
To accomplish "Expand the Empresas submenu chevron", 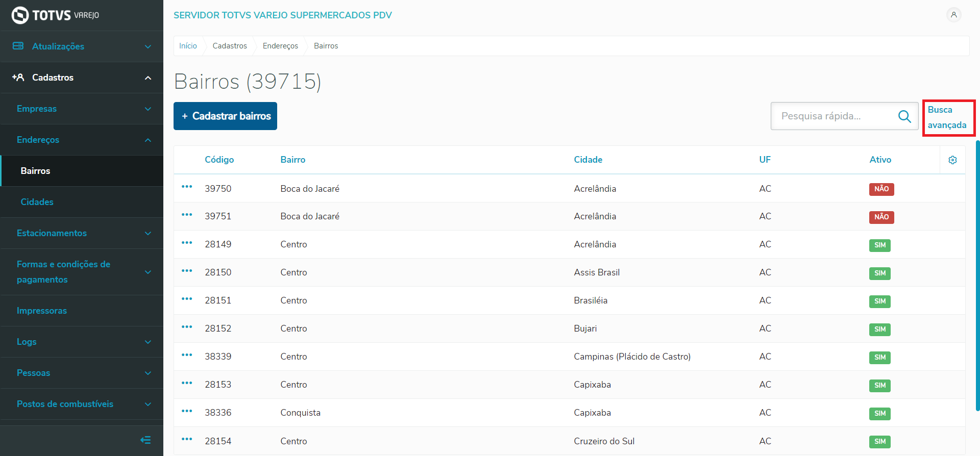I will click(148, 109).
